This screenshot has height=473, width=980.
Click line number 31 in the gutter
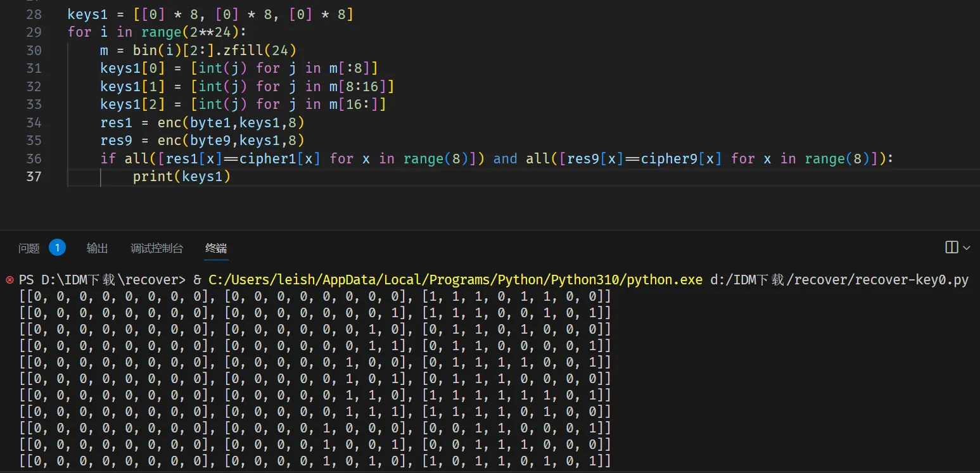point(34,68)
